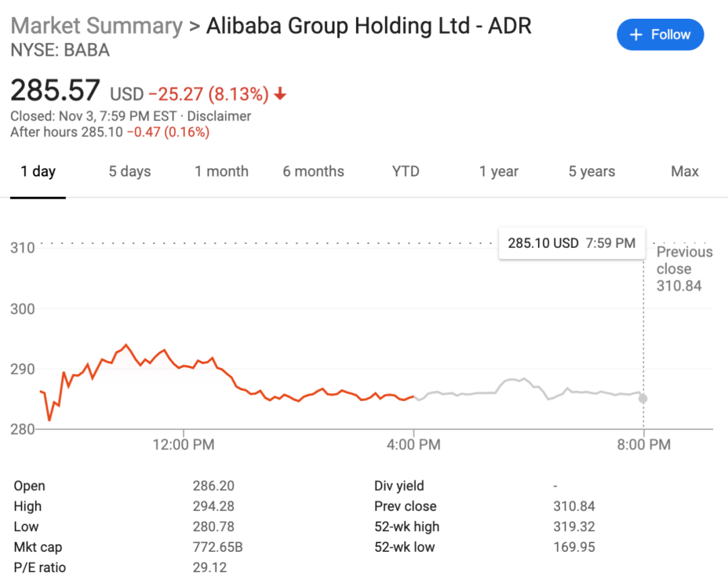Screen dimensions: 728x587
Task: Click the plus icon in Follow
Action: tap(635, 34)
